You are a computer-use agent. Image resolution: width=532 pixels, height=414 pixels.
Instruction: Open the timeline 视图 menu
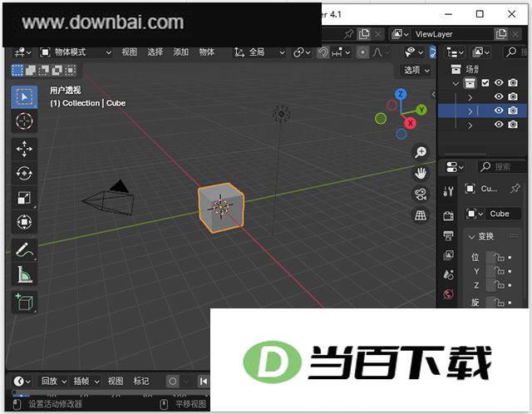(x=116, y=381)
